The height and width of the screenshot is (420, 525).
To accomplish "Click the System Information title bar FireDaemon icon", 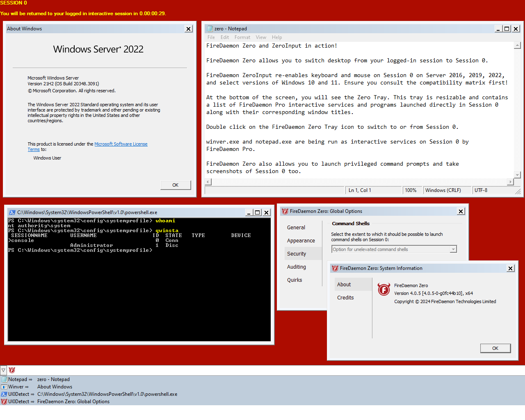I will (x=335, y=268).
